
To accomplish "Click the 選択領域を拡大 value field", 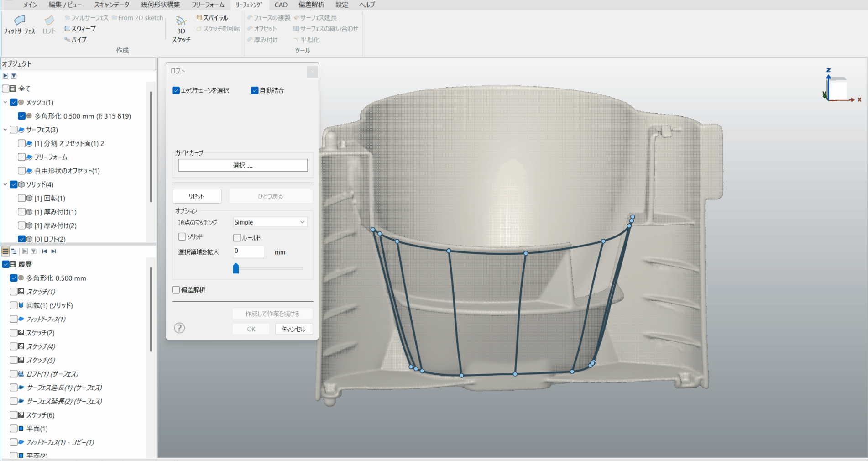I will pos(248,251).
